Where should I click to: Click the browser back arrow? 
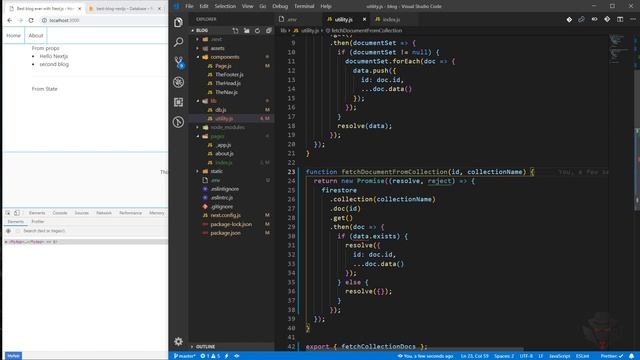tap(10, 20)
